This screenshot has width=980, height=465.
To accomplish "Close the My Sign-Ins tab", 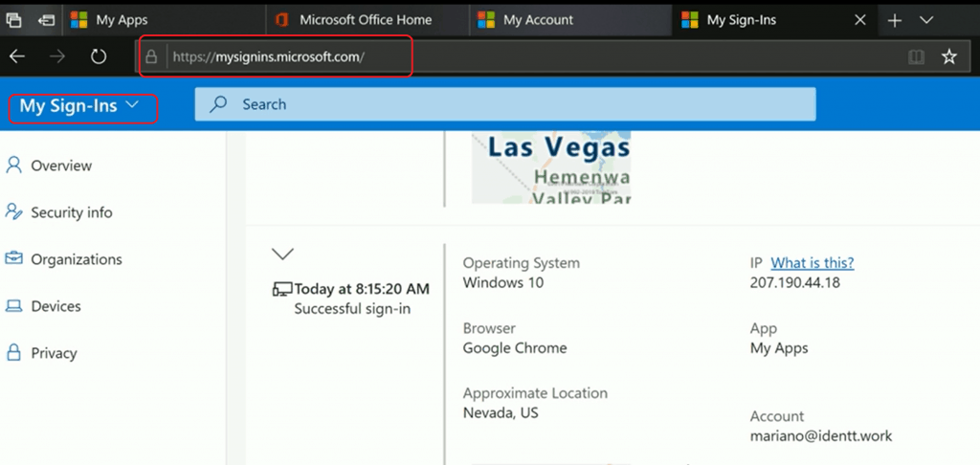I will coord(860,20).
